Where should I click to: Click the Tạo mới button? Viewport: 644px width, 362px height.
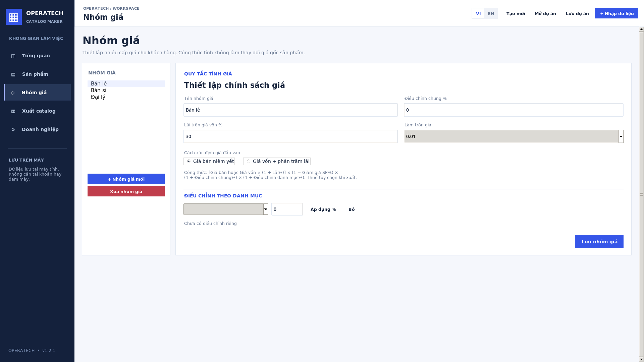(x=516, y=13)
